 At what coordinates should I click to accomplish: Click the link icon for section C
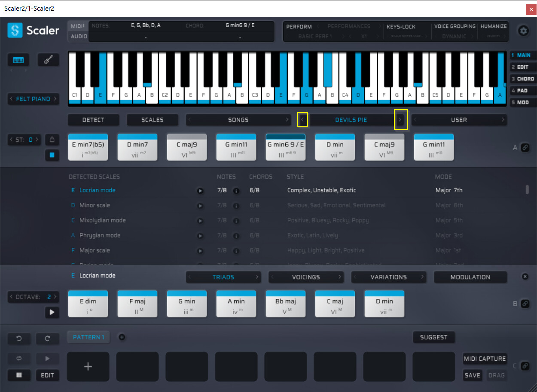(525, 366)
